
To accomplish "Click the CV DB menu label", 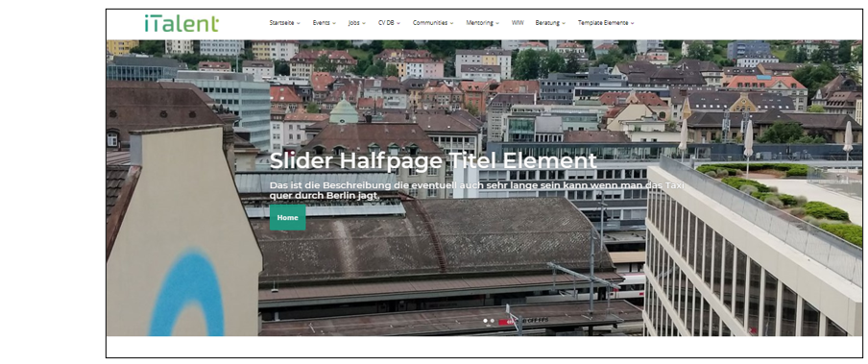I will (x=386, y=23).
